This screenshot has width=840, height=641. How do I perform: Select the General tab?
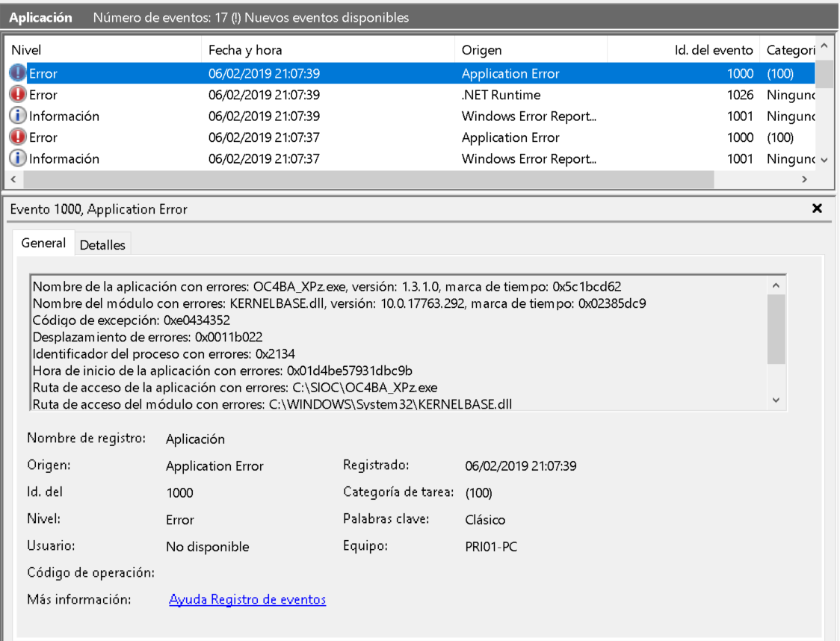click(x=43, y=243)
